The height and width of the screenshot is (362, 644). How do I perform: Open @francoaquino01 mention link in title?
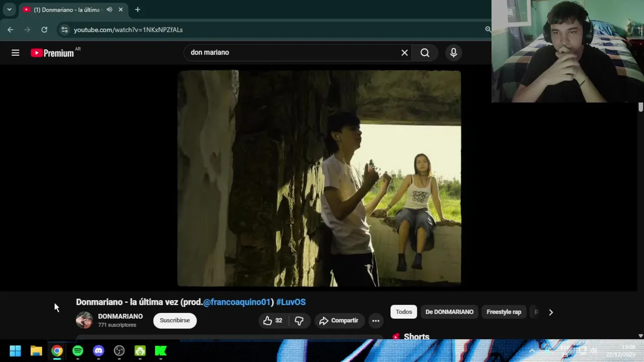point(237,302)
